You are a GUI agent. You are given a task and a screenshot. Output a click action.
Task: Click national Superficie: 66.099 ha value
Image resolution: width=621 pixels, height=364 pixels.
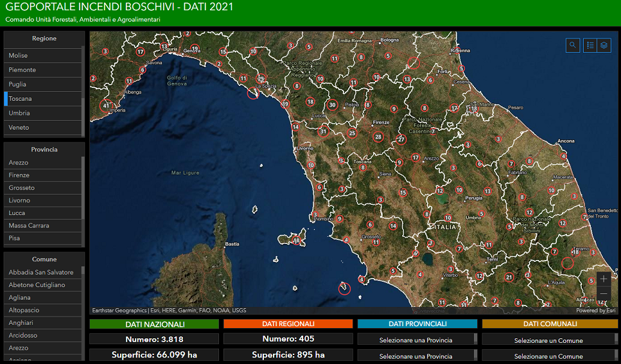click(154, 354)
